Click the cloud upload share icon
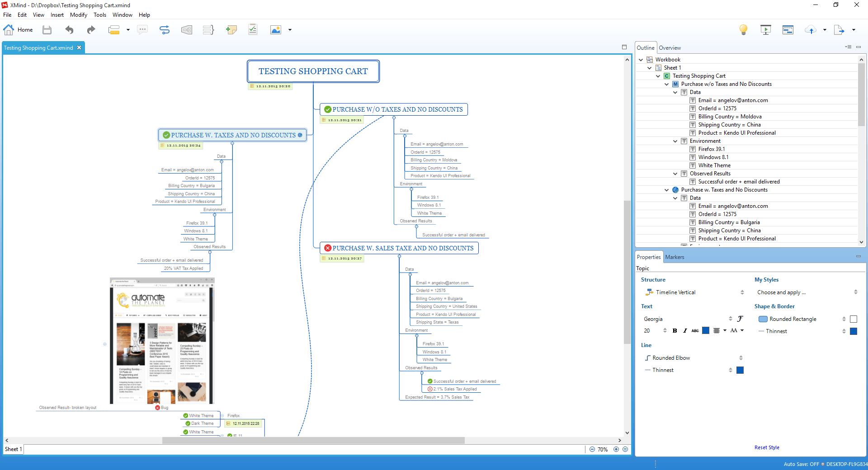This screenshot has width=868, height=470. pos(810,30)
